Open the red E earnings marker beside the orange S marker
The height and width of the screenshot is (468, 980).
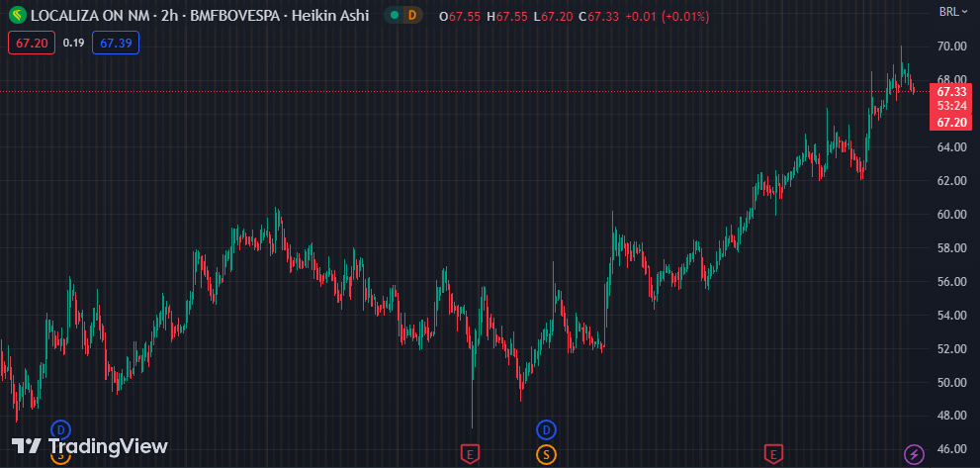pyautogui.click(x=470, y=453)
